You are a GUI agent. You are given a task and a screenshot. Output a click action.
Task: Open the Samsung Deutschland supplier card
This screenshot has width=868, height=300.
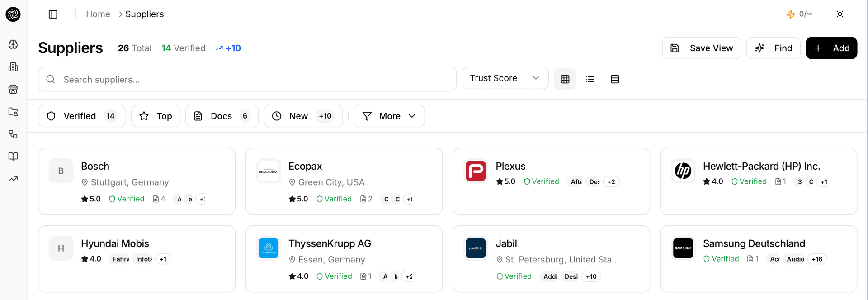[x=759, y=259]
